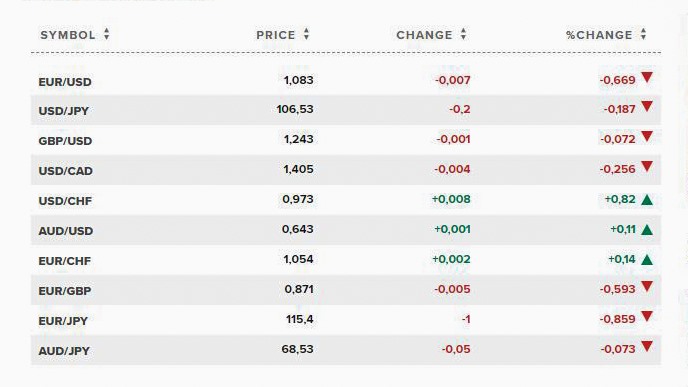Click green up arrow for AUD/USD

click(647, 229)
